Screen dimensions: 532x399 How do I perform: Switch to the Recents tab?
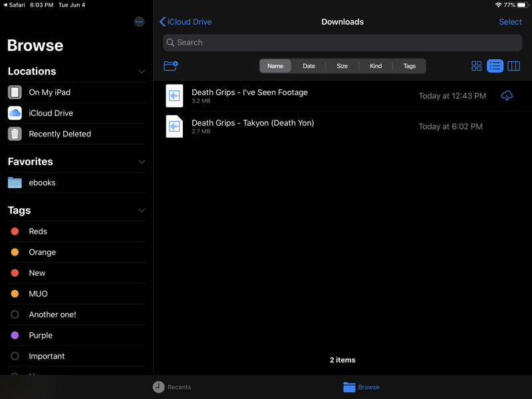(x=172, y=387)
